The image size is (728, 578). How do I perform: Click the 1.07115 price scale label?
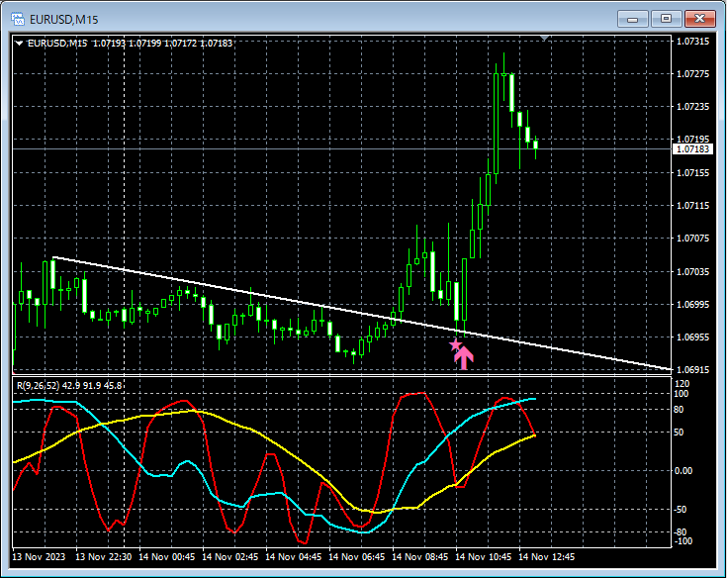coord(693,205)
